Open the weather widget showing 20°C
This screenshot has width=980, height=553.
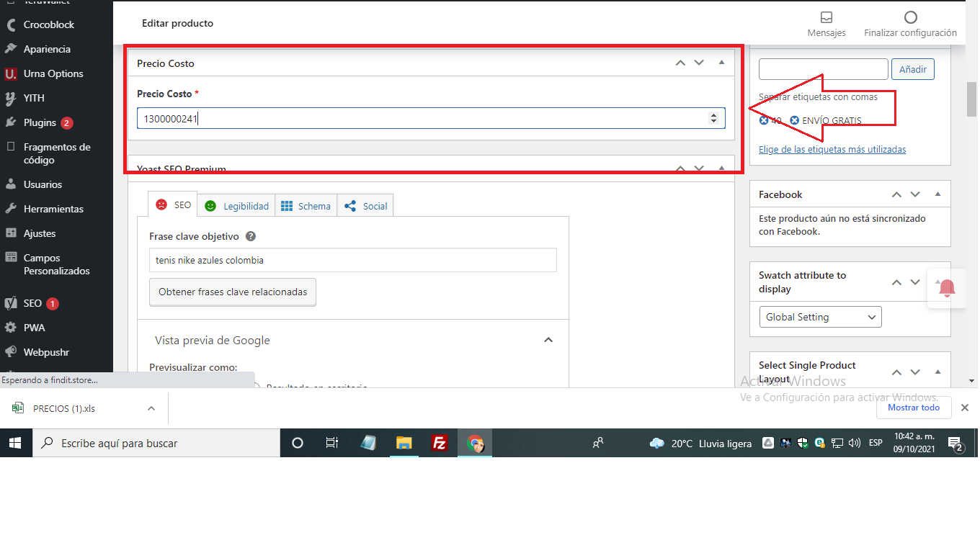(x=700, y=444)
